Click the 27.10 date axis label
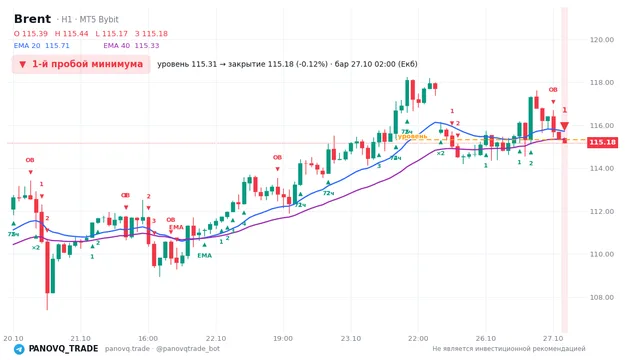The height and width of the screenshot is (360, 640). [x=553, y=338]
